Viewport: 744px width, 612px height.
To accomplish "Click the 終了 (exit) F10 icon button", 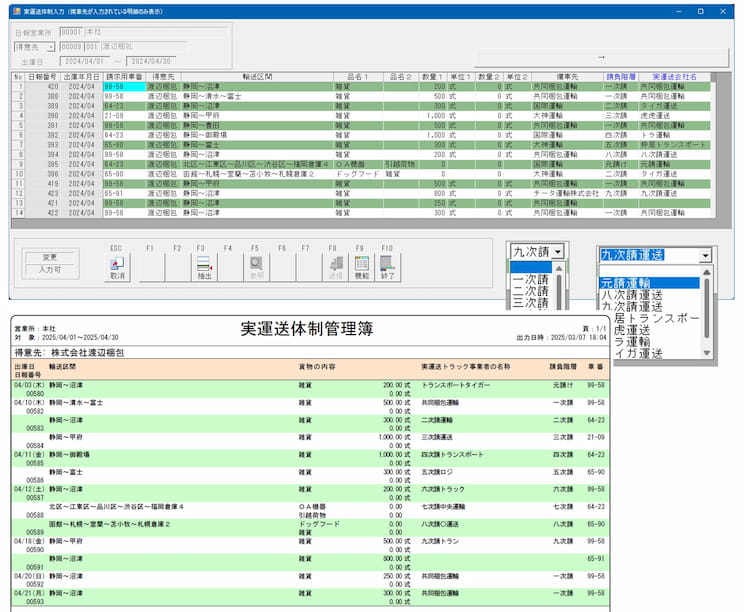I will pyautogui.click(x=388, y=268).
